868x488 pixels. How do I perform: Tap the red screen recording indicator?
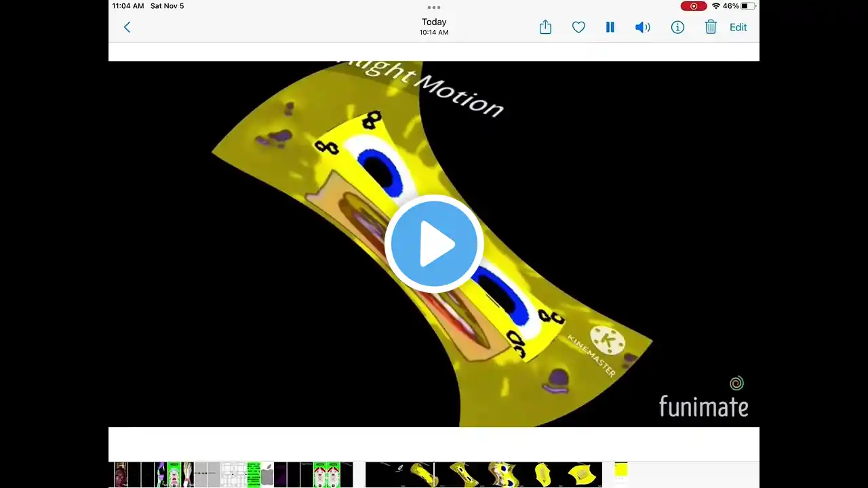coord(694,6)
